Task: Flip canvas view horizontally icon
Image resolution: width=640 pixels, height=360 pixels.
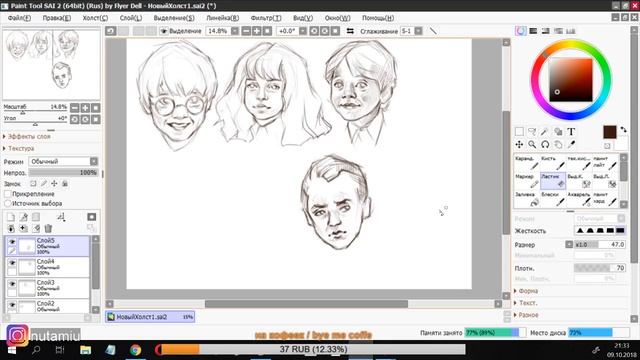Action: pyautogui.click(x=350, y=31)
